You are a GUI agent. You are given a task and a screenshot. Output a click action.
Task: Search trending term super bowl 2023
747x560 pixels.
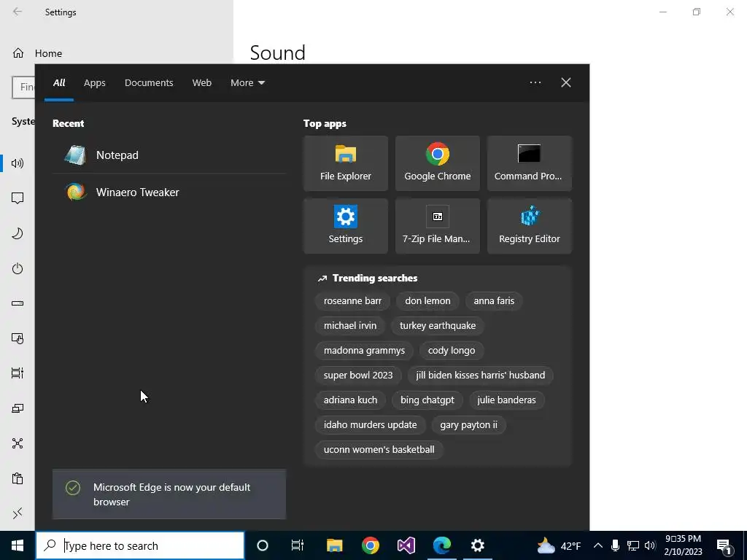[357, 376]
